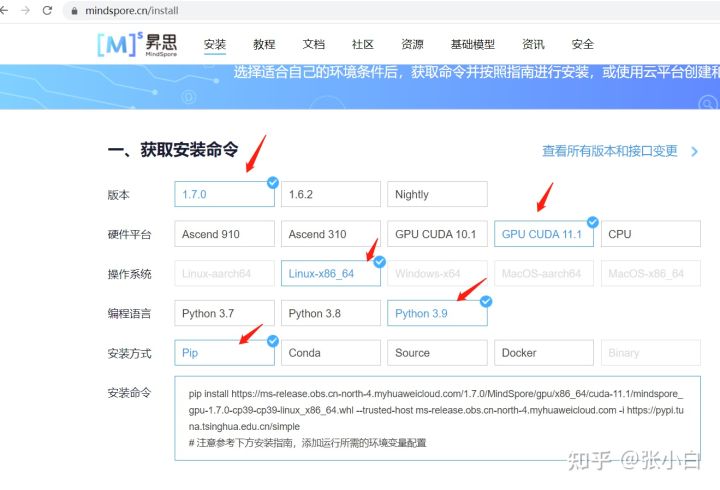Click the 安装方式 row label
This screenshot has height=490, width=720.
click(129, 354)
